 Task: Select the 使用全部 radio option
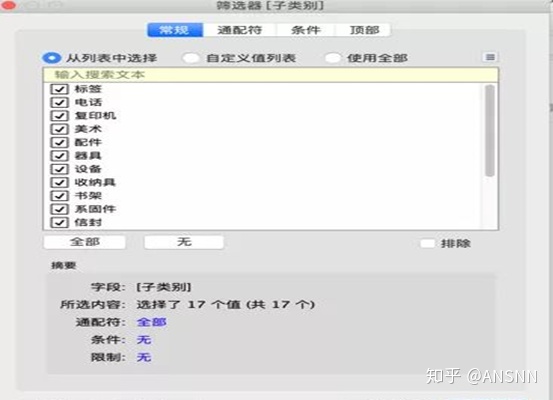tap(333, 58)
